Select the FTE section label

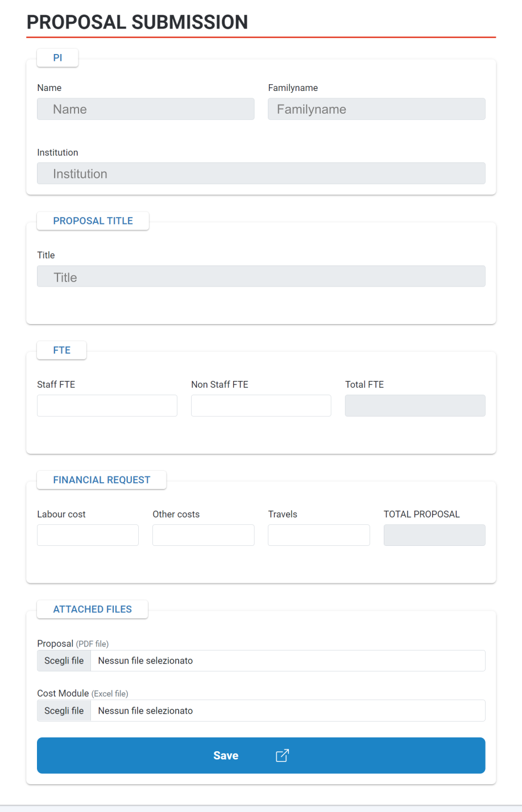61,350
